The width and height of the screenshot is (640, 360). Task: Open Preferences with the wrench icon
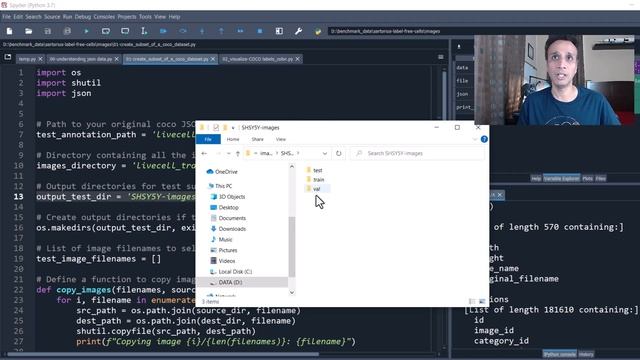point(298,31)
